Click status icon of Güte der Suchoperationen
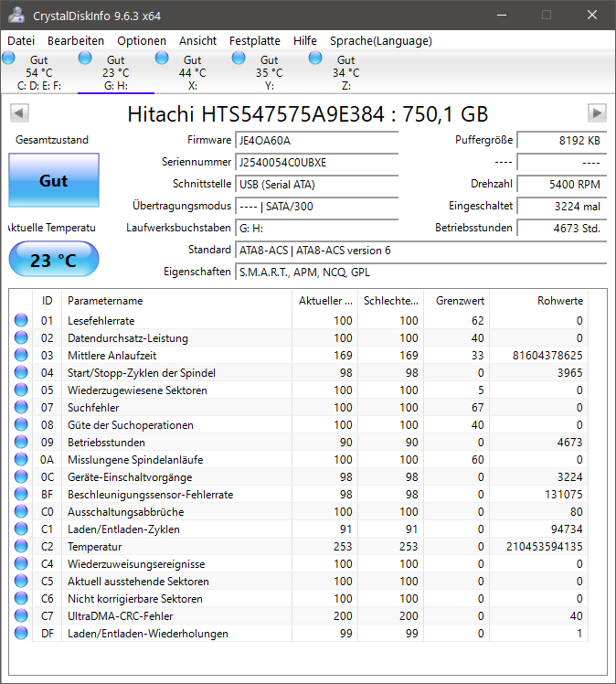616x684 pixels. (x=21, y=424)
